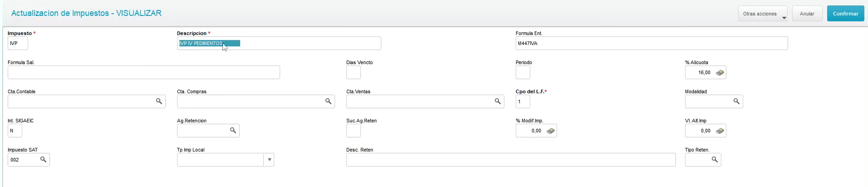Open calculator icon for % Modif.Imp.
868x187 pixels.
(551, 131)
